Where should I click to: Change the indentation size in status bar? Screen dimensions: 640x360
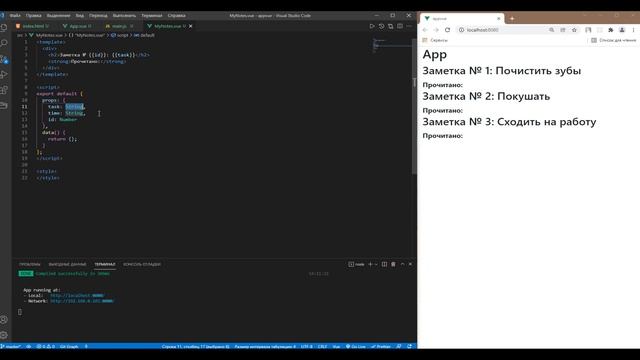click(x=265, y=347)
